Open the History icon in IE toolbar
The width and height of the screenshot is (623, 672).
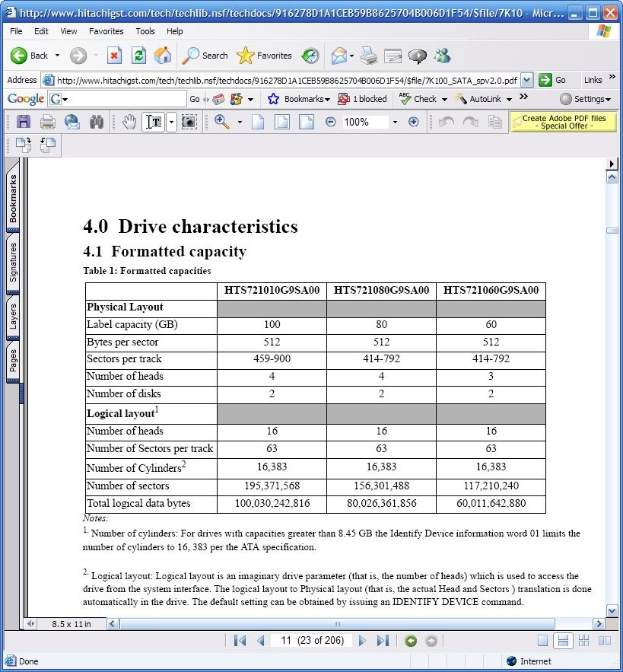(310, 56)
